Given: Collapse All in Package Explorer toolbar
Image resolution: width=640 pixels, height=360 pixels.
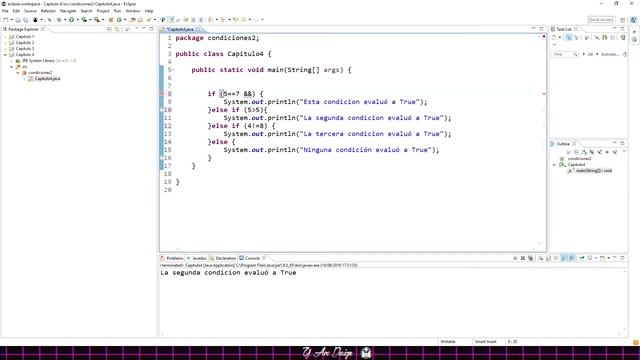Looking at the screenshot, I should coord(109,29).
